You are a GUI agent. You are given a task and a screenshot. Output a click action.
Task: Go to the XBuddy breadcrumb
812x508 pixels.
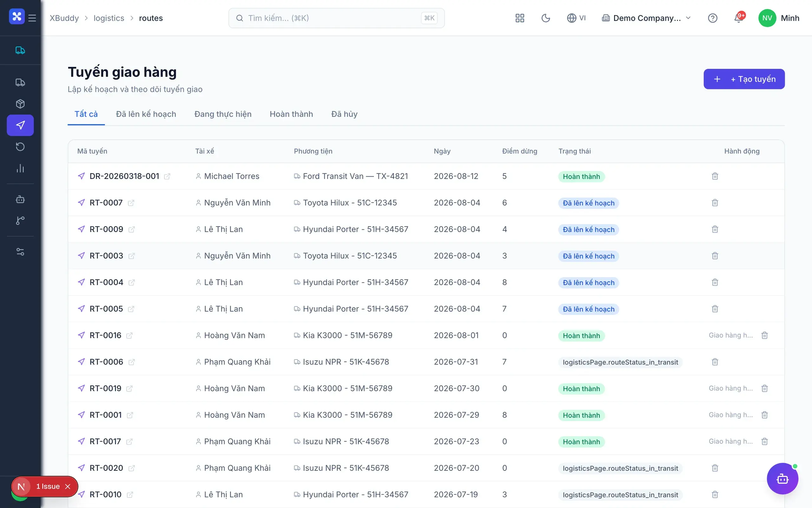tap(64, 18)
